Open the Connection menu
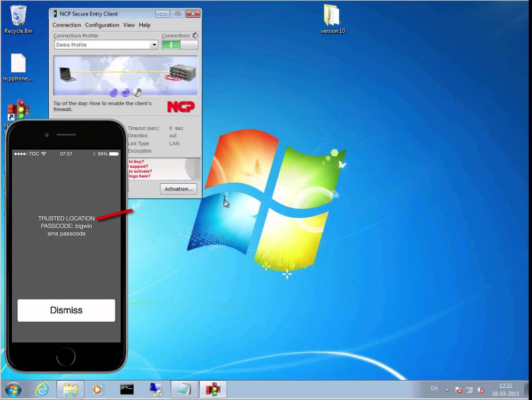The image size is (532, 400). [x=67, y=25]
